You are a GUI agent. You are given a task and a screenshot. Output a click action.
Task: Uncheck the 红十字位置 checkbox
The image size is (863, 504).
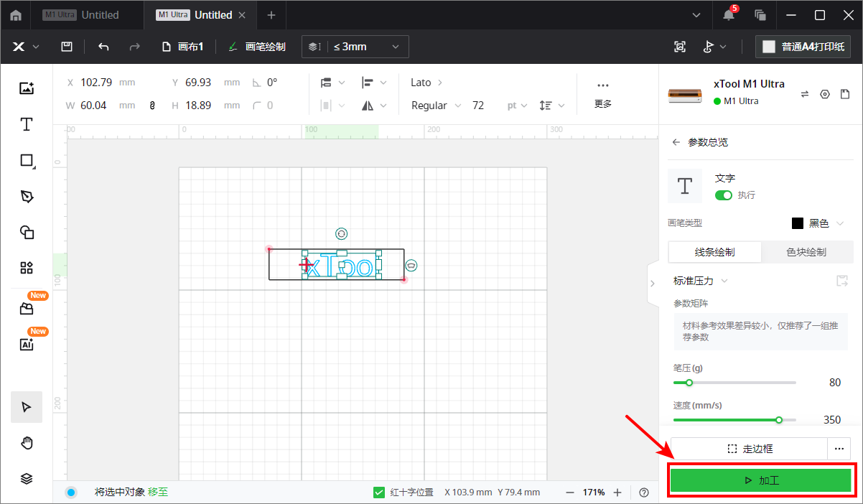click(x=379, y=493)
